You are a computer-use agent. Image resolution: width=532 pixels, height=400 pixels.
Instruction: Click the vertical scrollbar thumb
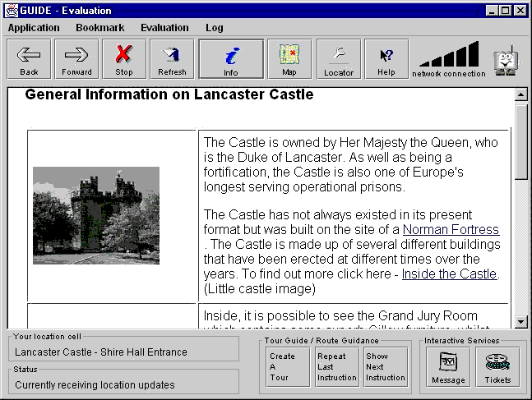pos(520,141)
